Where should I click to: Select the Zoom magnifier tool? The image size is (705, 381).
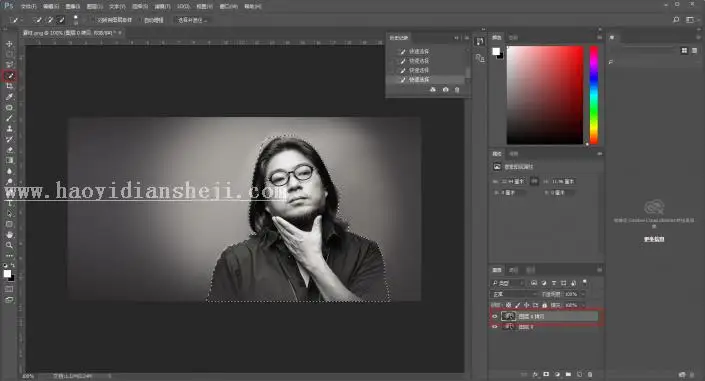click(x=9, y=245)
